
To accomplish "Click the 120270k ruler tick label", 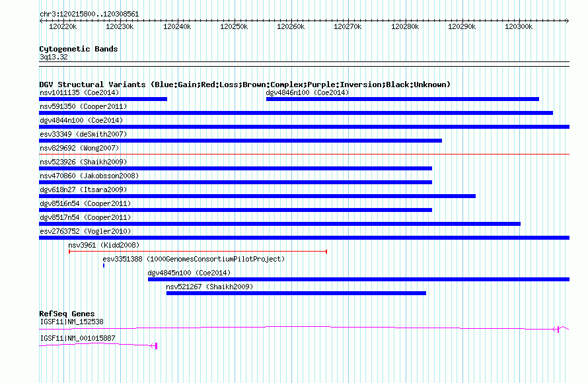I will click(348, 26).
